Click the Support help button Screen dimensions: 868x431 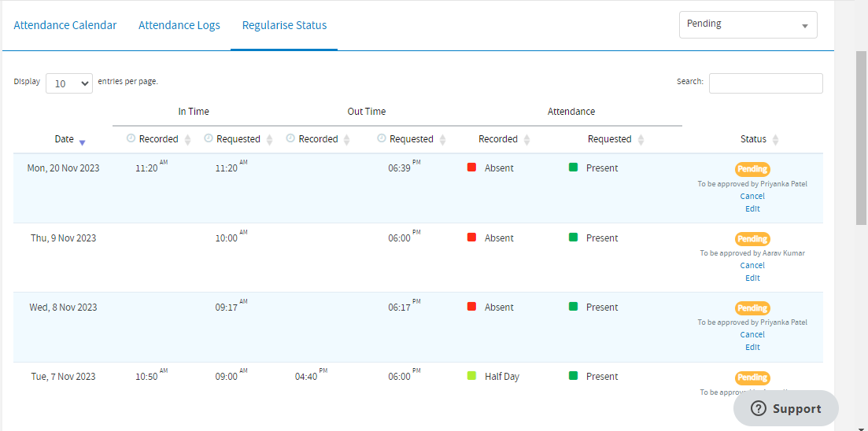tap(785, 408)
